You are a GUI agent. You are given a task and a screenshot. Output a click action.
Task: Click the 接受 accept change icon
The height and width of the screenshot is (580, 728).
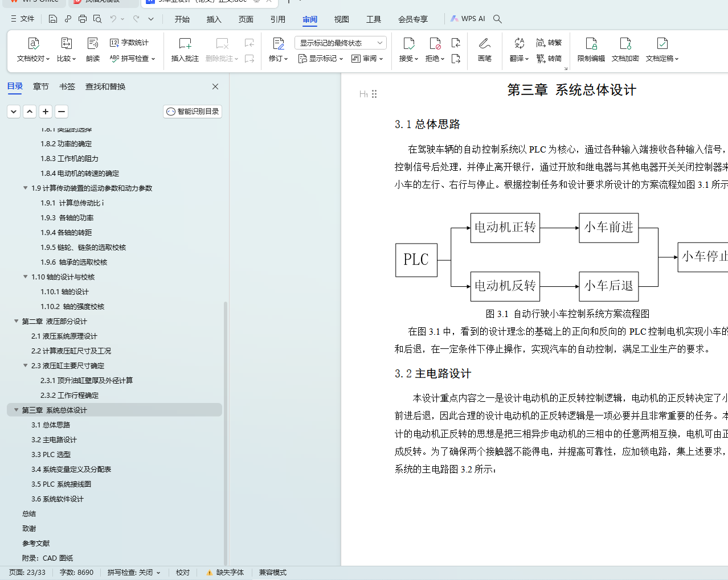click(x=408, y=44)
